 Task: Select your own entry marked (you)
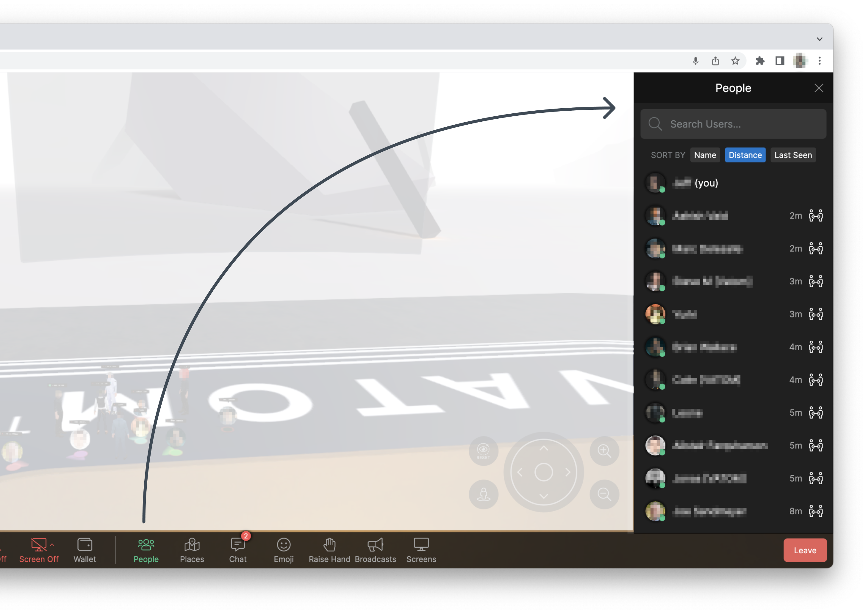tap(733, 183)
